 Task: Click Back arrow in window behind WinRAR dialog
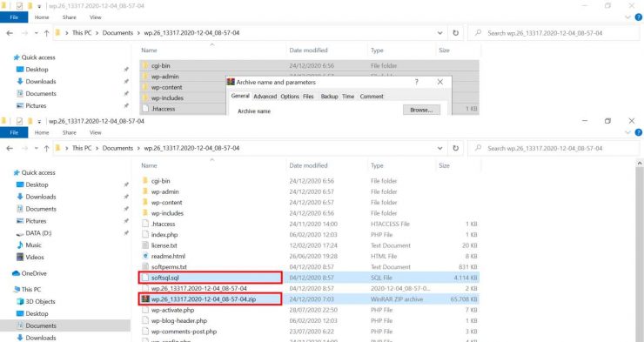pyautogui.click(x=10, y=33)
